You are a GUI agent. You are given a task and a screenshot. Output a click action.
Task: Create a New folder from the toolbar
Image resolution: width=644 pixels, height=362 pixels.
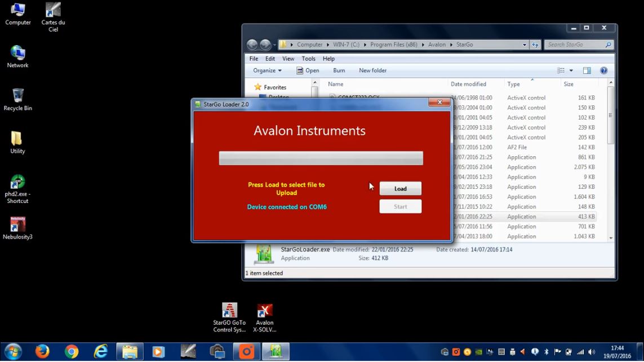[372, 70]
